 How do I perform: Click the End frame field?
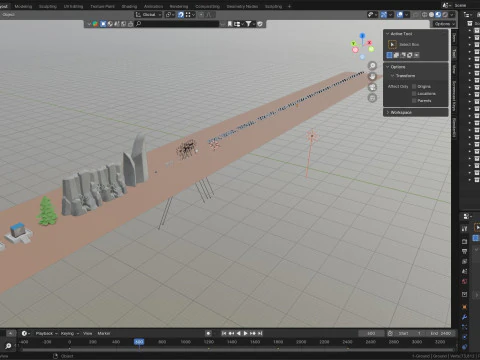click(x=440, y=333)
